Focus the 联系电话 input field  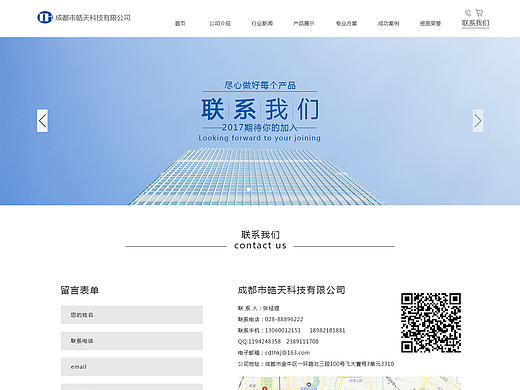(x=132, y=341)
